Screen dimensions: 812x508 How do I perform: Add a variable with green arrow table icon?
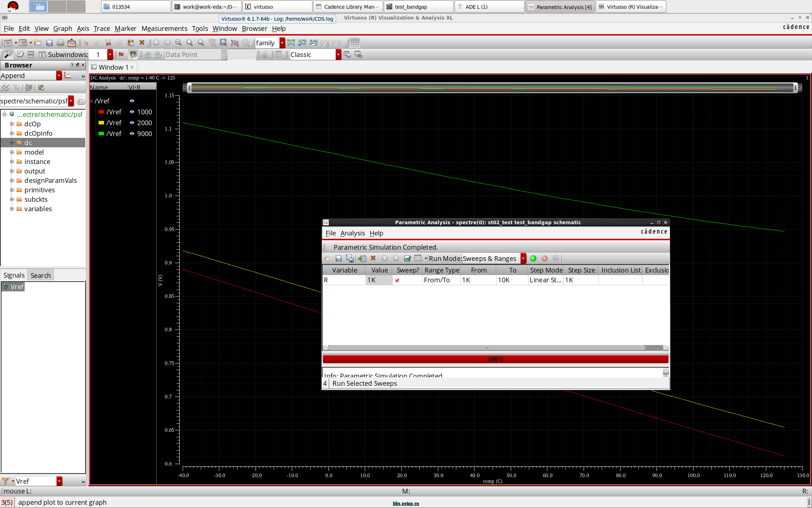pos(362,258)
